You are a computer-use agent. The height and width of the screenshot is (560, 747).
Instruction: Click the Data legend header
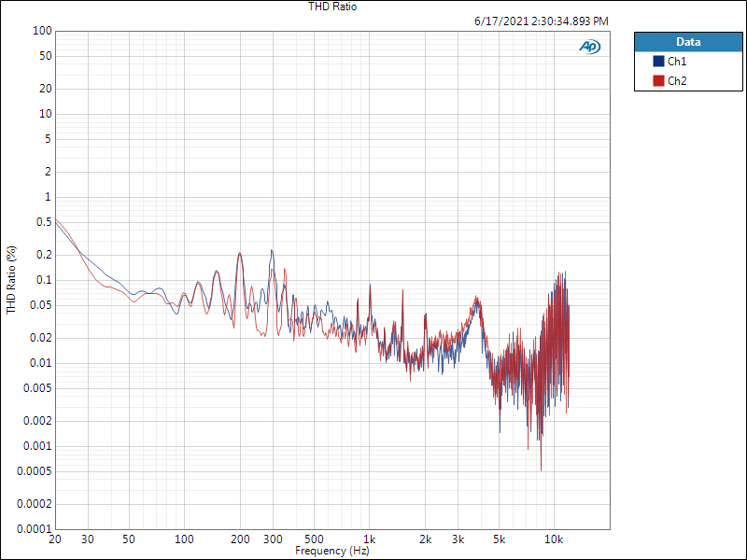coord(688,42)
